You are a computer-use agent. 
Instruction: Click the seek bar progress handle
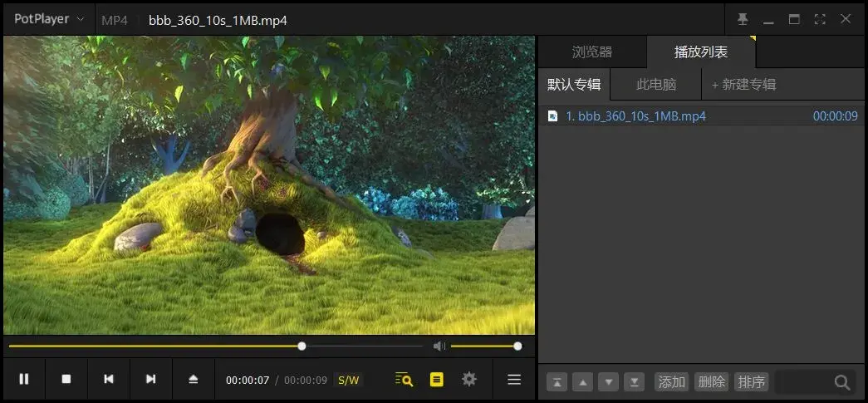point(302,346)
